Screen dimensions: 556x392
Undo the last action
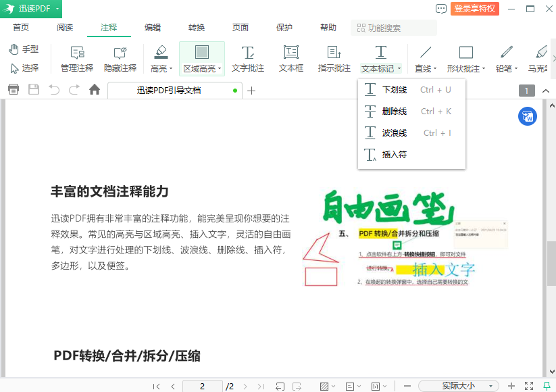pos(54,90)
